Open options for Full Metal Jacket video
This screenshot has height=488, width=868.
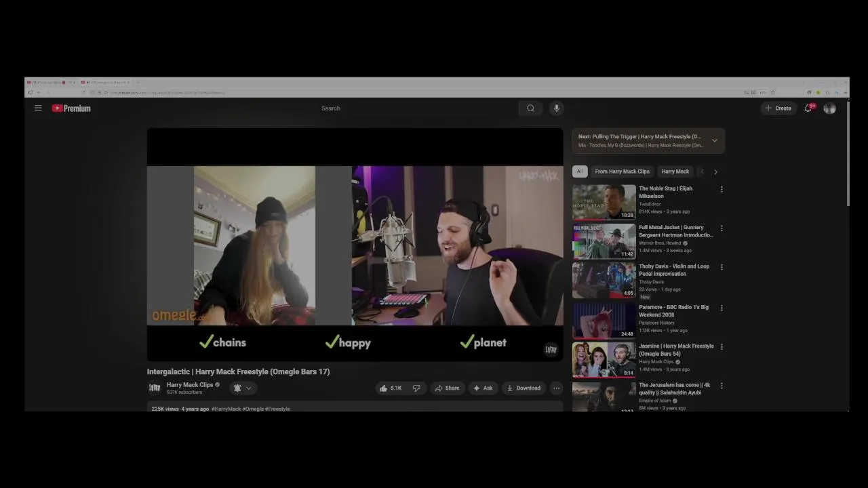(x=722, y=228)
